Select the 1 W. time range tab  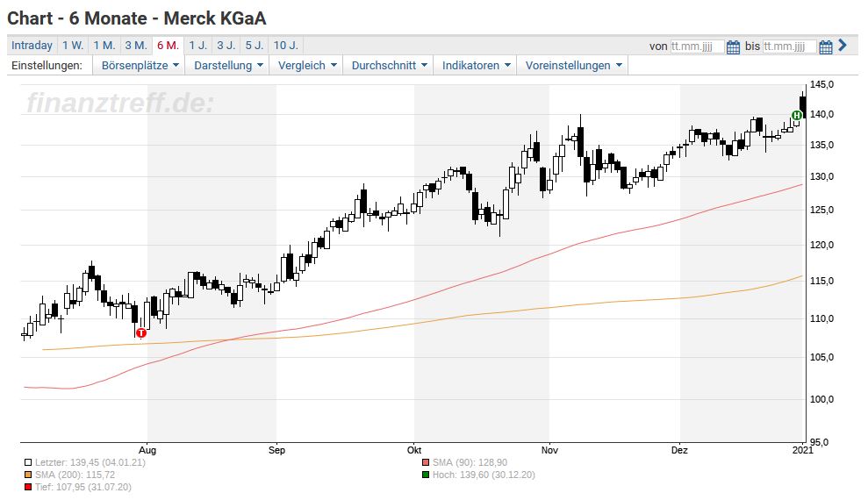(73, 46)
